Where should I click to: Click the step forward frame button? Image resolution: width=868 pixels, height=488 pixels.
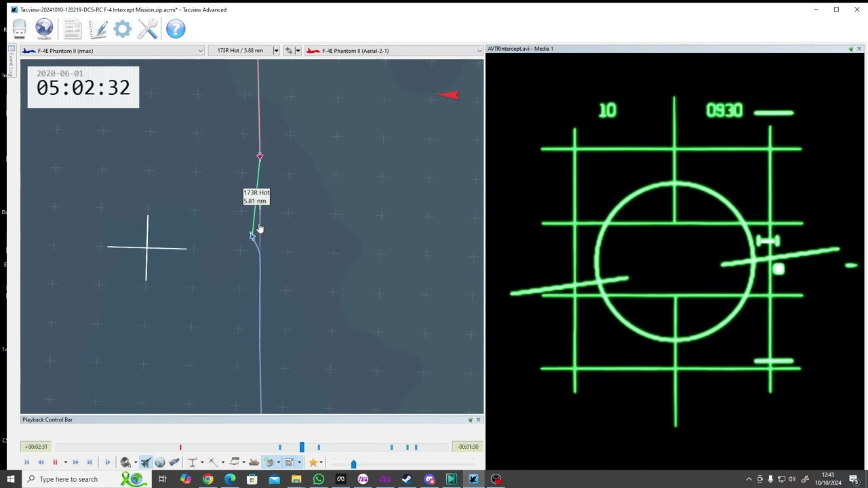[108, 462]
